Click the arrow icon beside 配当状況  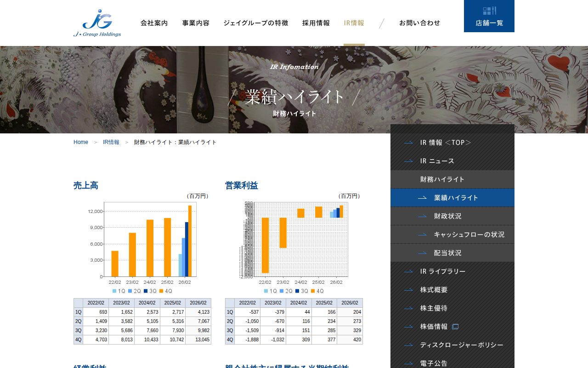422,253
